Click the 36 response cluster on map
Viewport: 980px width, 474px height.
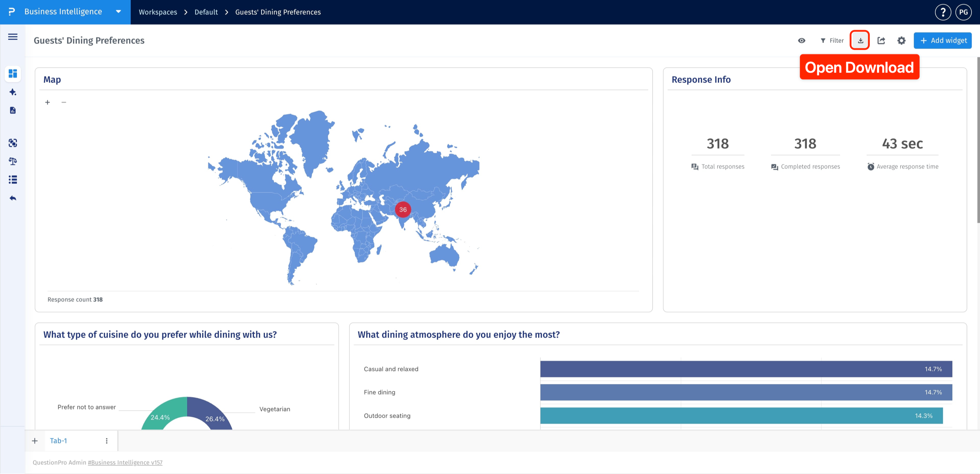pos(403,209)
